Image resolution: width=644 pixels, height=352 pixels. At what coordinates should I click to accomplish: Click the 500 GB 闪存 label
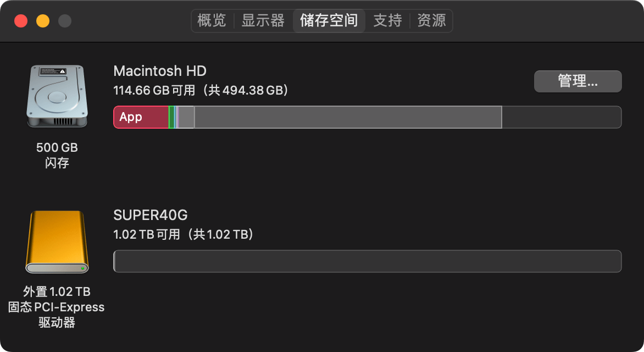[x=57, y=155]
